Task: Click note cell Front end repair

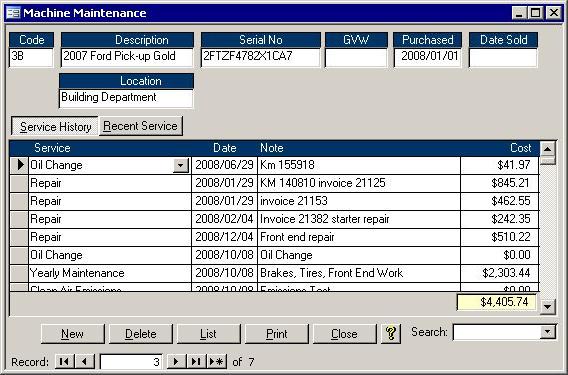Action: click(x=359, y=238)
